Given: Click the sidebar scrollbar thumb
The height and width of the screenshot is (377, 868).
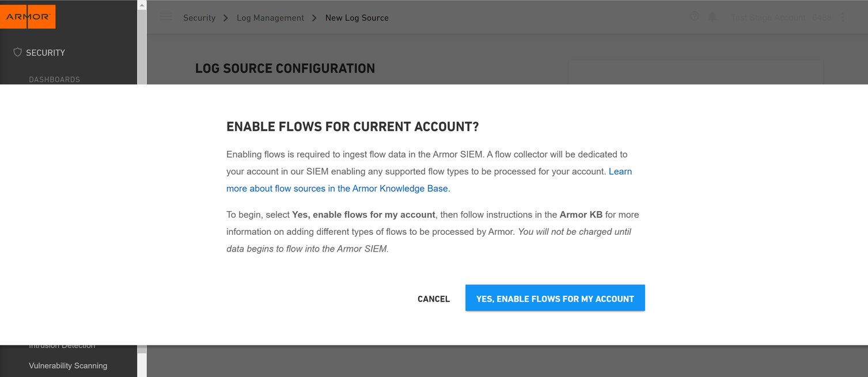Looking at the screenshot, I should click(x=142, y=47).
